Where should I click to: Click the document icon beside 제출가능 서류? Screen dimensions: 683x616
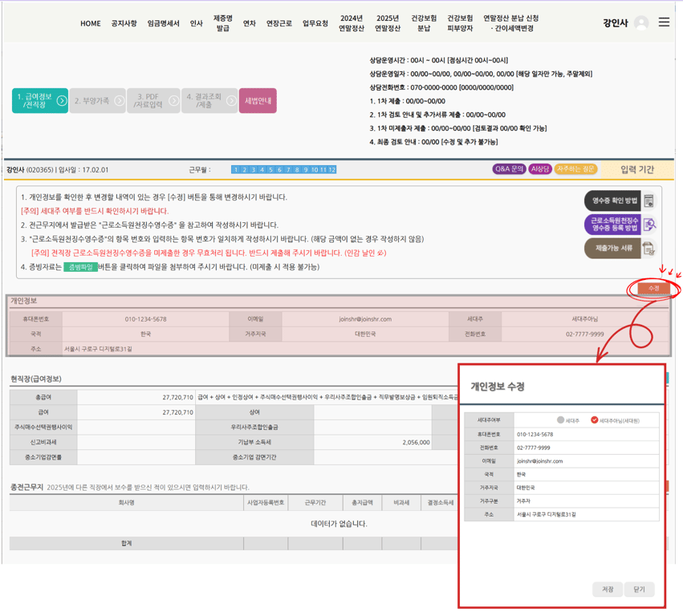(x=648, y=248)
